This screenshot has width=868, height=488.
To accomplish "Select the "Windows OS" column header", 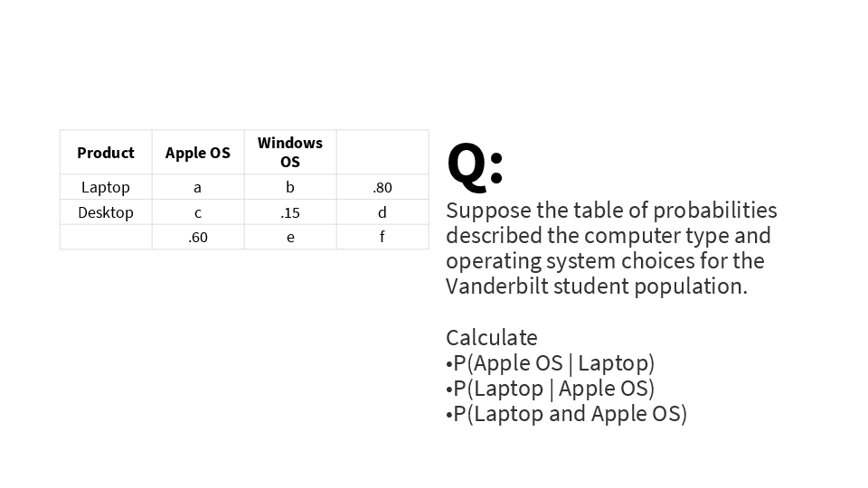I will 290,152.
